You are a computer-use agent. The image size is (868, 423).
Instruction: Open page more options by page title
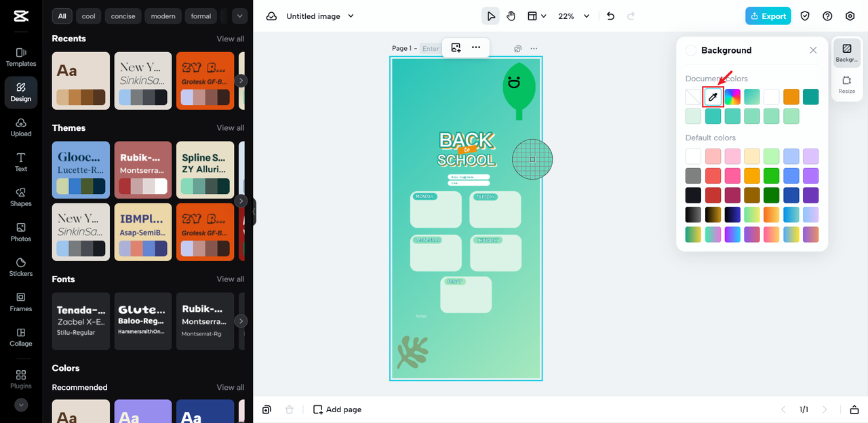tap(534, 49)
